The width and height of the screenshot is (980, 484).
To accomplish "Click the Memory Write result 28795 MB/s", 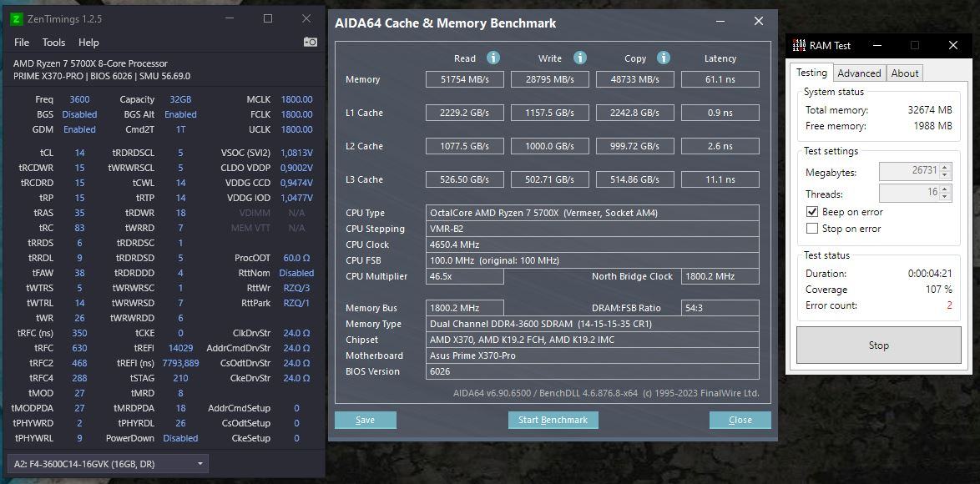I will (x=549, y=79).
